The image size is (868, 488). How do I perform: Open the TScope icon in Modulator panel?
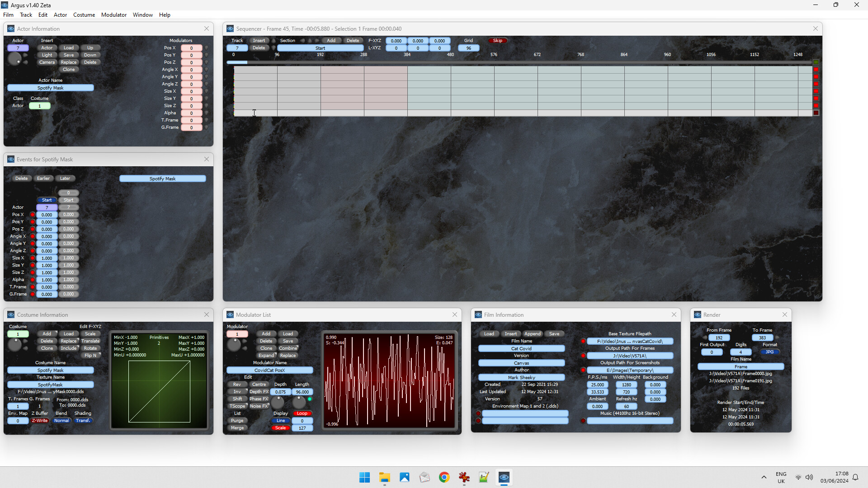(x=237, y=406)
